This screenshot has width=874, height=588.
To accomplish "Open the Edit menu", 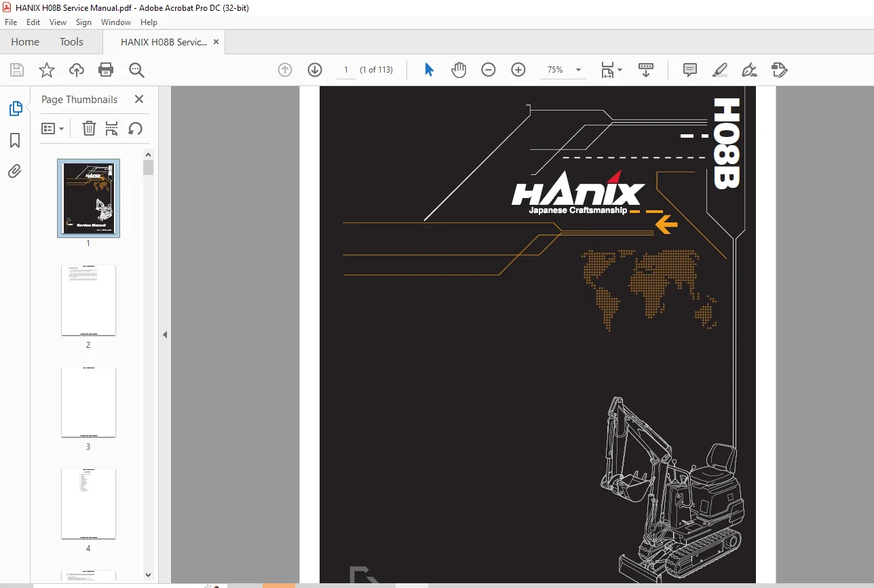I will pos(33,22).
